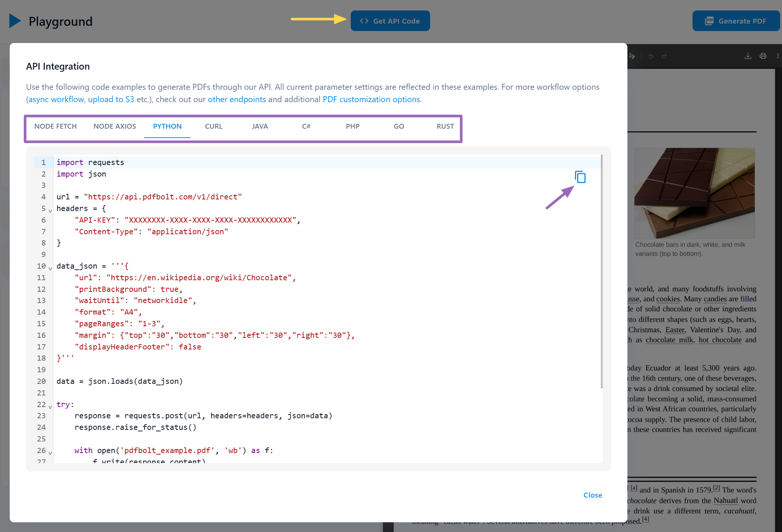Click the Playground play-triangle logo
Viewport: 782px width, 532px height.
click(x=15, y=21)
